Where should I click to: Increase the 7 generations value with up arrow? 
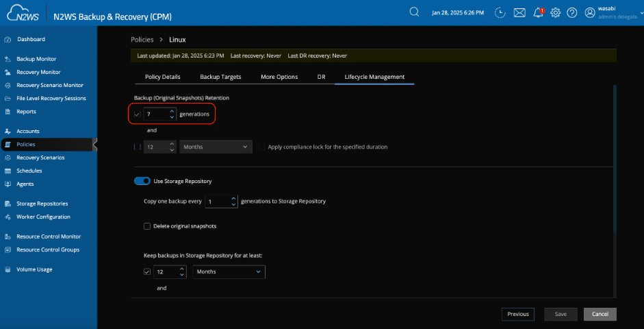(172, 112)
